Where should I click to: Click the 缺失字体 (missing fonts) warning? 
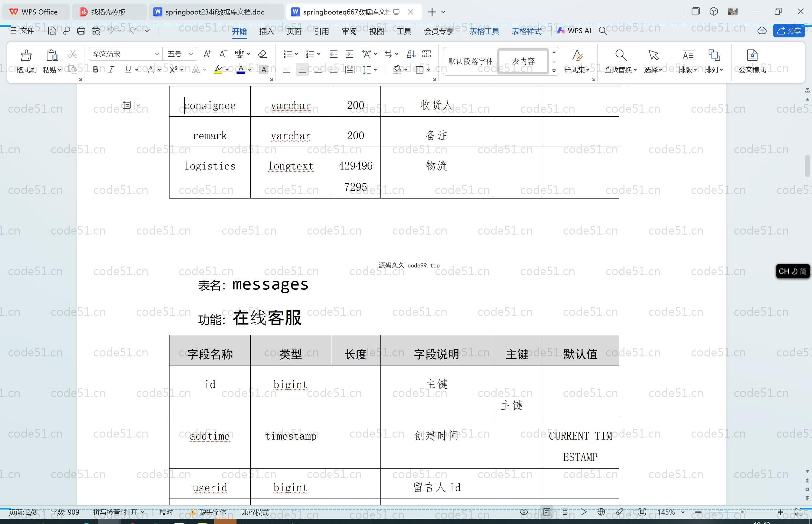tap(208, 512)
